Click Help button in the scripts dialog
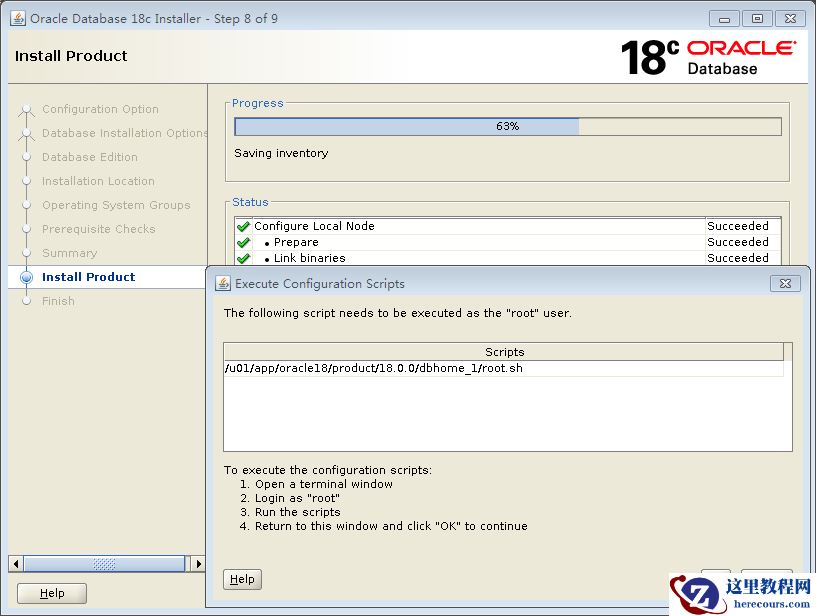Viewport: 816px width, 616px height. pos(242,579)
